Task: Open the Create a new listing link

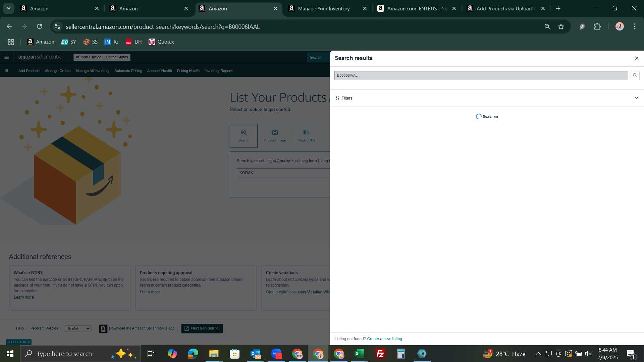Action: [x=384, y=339]
